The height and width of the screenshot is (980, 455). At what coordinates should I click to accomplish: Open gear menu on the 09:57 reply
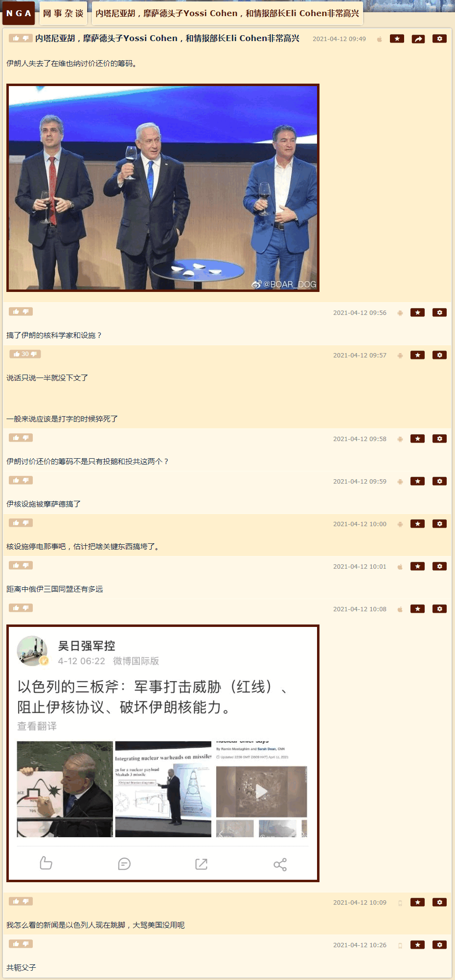tap(439, 355)
